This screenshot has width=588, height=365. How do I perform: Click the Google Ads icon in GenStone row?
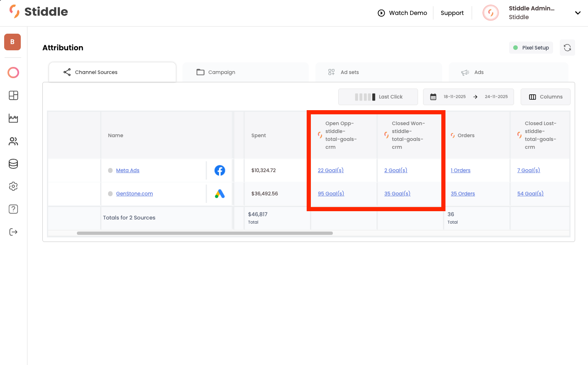(x=220, y=194)
